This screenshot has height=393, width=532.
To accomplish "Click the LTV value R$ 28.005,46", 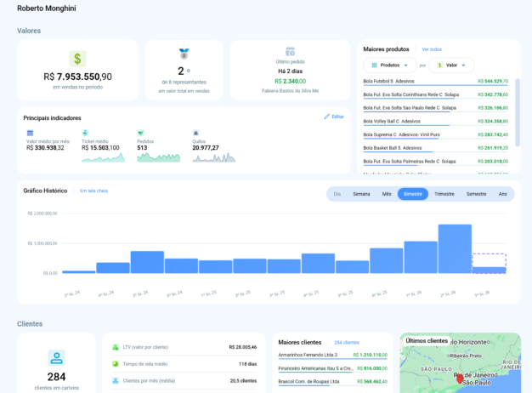I will [242, 347].
